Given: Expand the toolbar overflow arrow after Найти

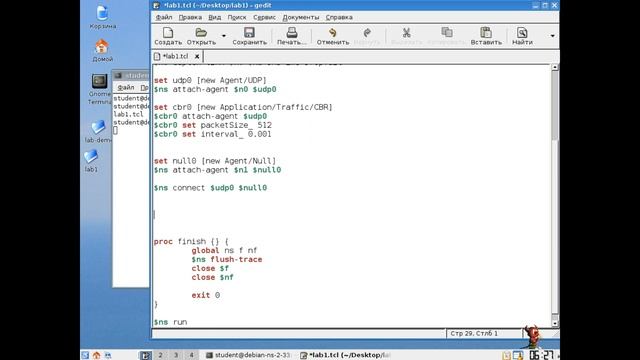Looking at the screenshot, I should (553, 36).
